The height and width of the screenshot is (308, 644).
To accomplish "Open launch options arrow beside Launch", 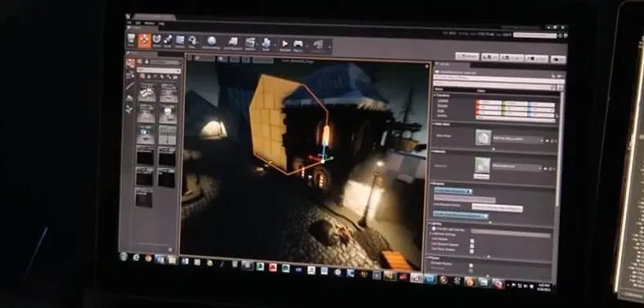I will (329, 47).
